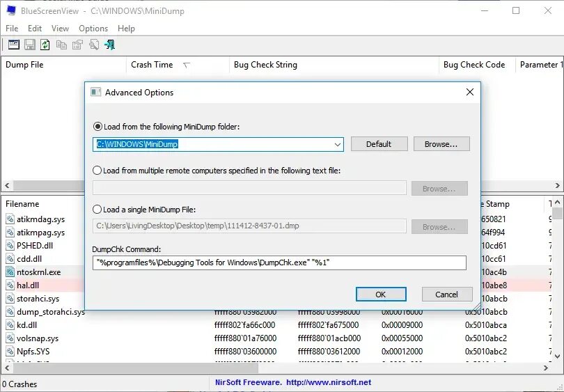
Task: Click the Bug Check Code column header
Action: point(477,65)
